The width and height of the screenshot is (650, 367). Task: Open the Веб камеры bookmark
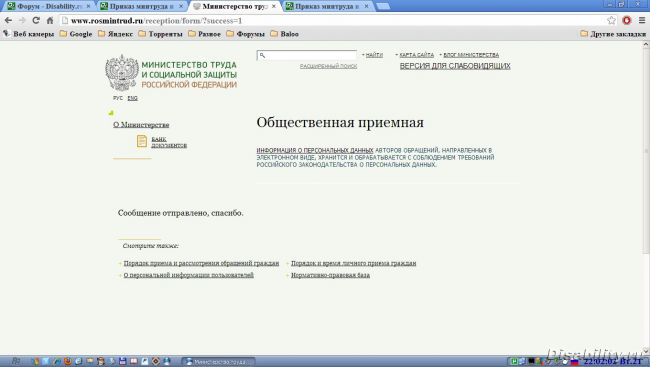(x=29, y=34)
